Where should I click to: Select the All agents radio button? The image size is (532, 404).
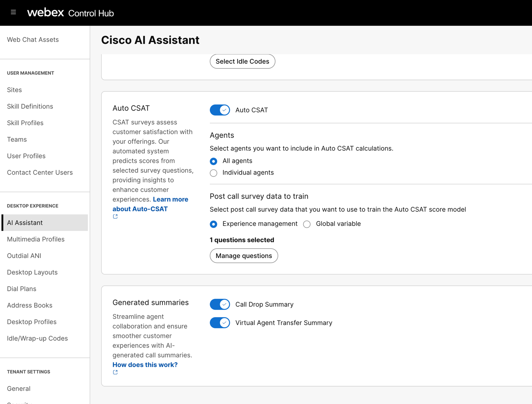coord(214,161)
